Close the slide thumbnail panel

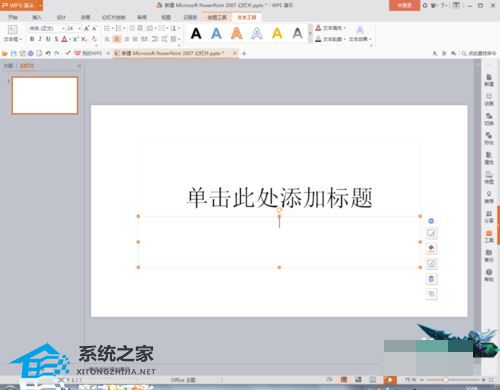coord(79,66)
